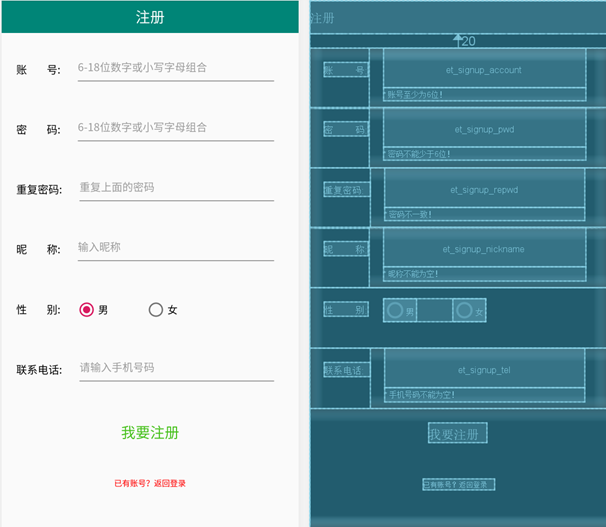Viewport: 606px width, 527px height.
Task: Click the phone number input field
Action: [177, 369]
